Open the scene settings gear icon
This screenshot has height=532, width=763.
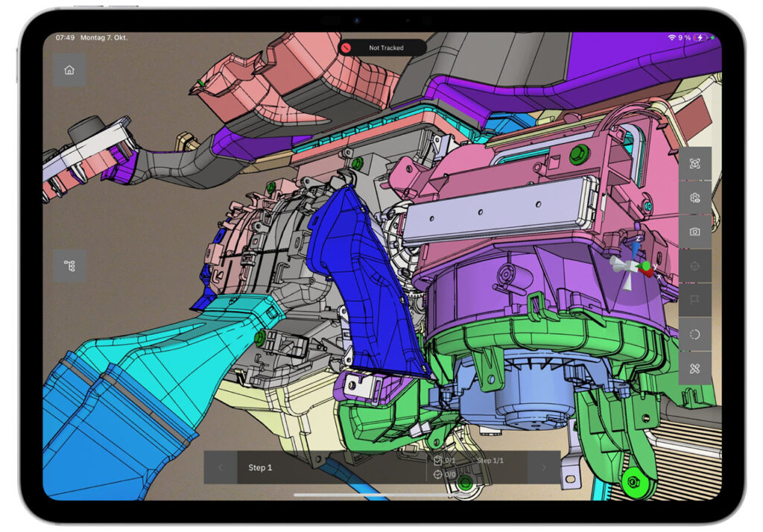pyautogui.click(x=694, y=197)
